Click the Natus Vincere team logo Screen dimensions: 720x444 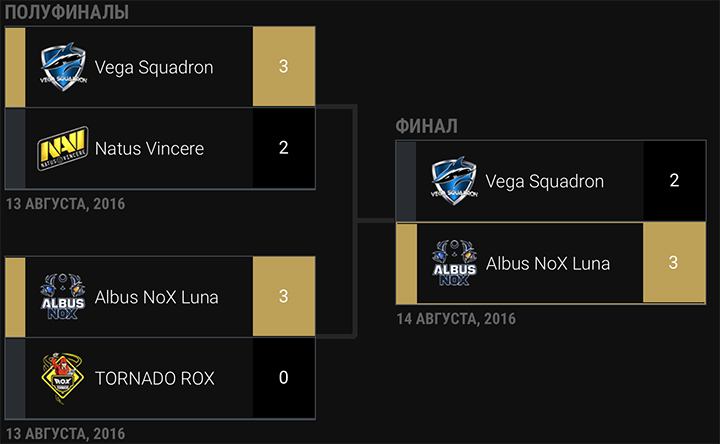pyautogui.click(x=63, y=148)
